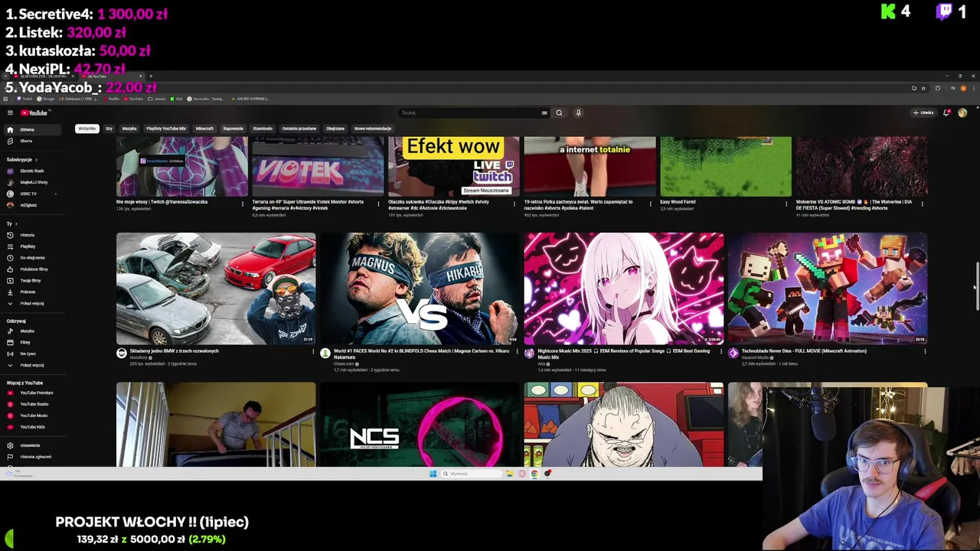Select the Gry filter chip
The image size is (980, 551).
pos(109,129)
